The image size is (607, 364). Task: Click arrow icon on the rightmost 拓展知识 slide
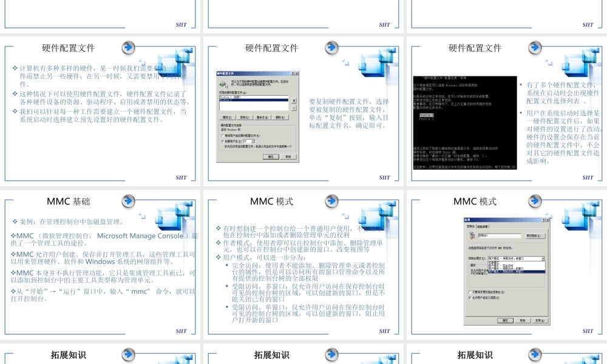tap(535, 354)
